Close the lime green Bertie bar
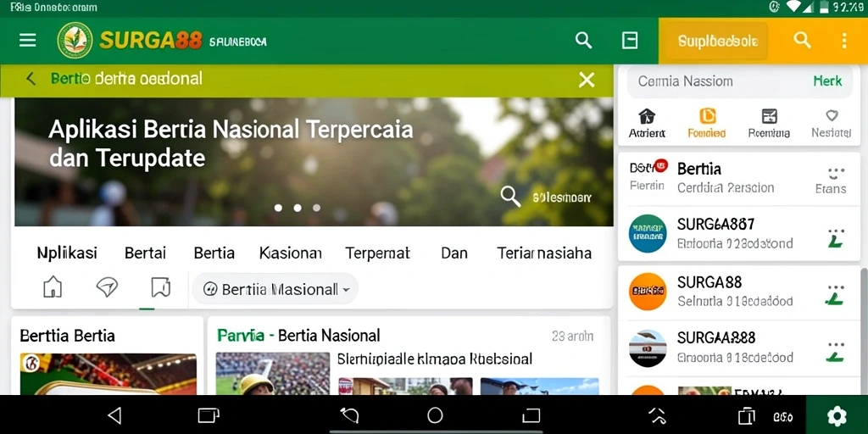This screenshot has height=434, width=868. pyautogui.click(x=587, y=80)
